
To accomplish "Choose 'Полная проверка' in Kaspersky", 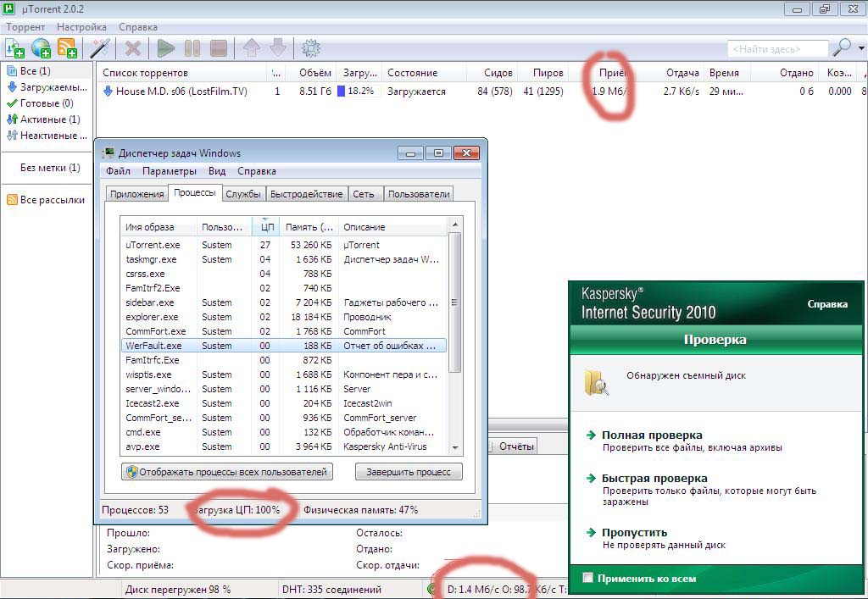I will tap(651, 435).
